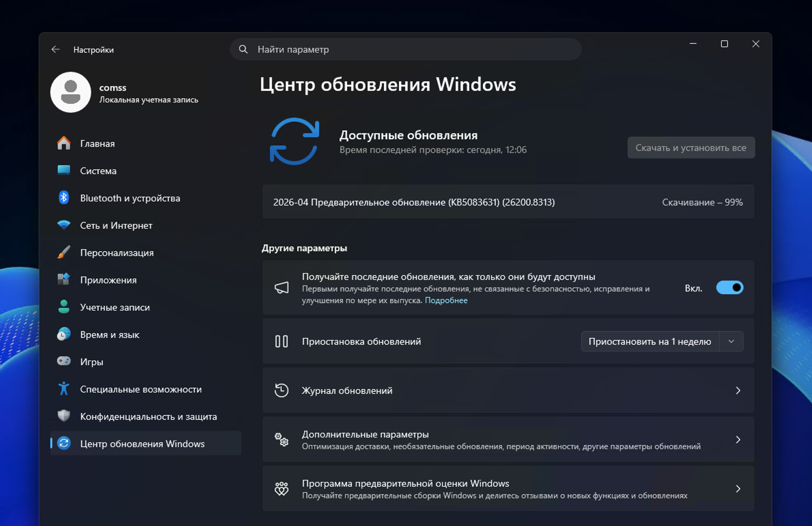This screenshot has height=526, width=812.
Task: Toggle off get latest updates switch
Action: [729, 288]
